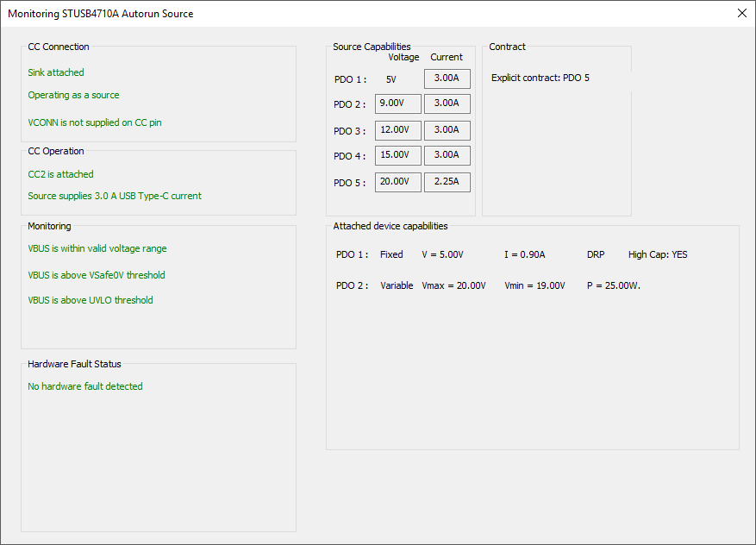The image size is (756, 545).
Task: Click 'VBUS is above UVLO threshold'
Action: tap(91, 300)
